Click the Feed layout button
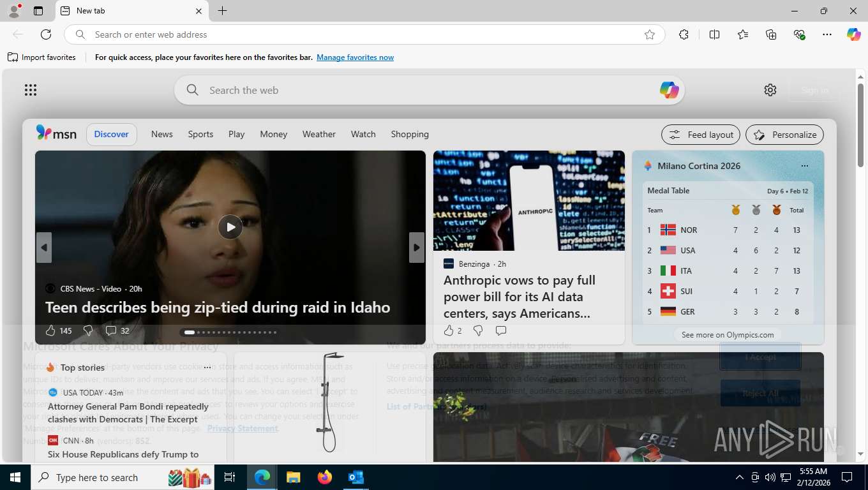 pos(701,135)
